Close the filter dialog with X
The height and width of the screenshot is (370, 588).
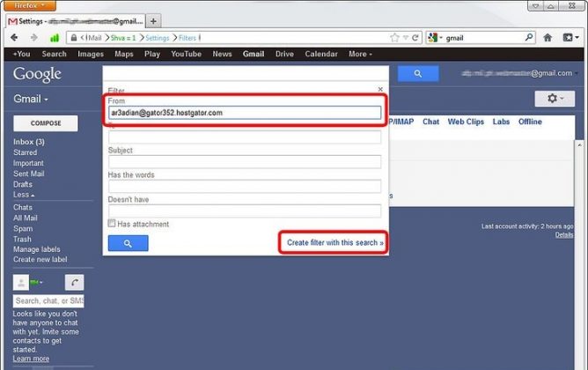tap(380, 89)
